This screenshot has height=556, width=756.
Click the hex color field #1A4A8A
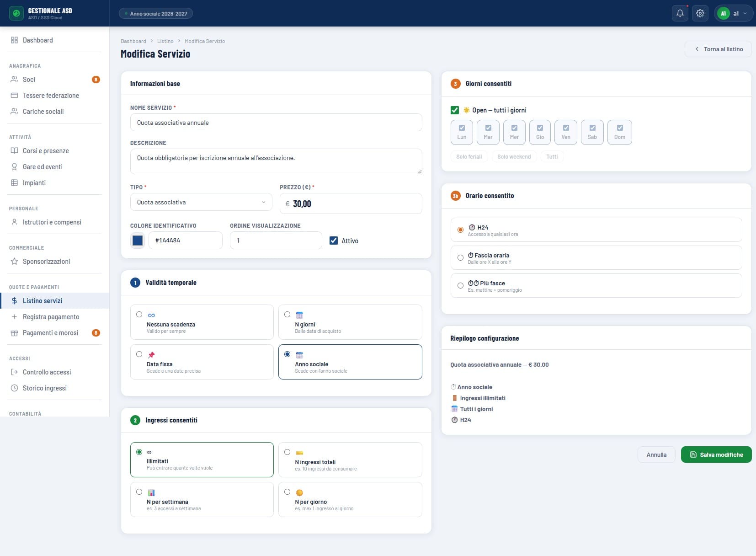(186, 241)
